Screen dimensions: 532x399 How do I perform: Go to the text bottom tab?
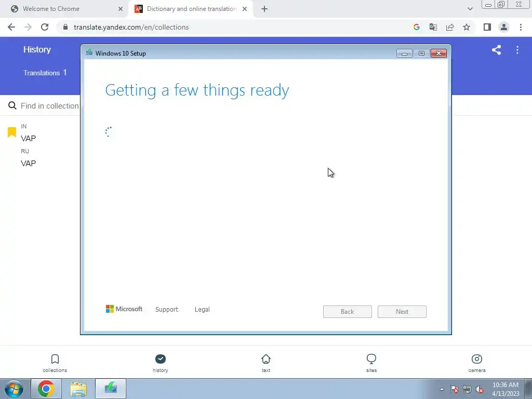(265, 363)
